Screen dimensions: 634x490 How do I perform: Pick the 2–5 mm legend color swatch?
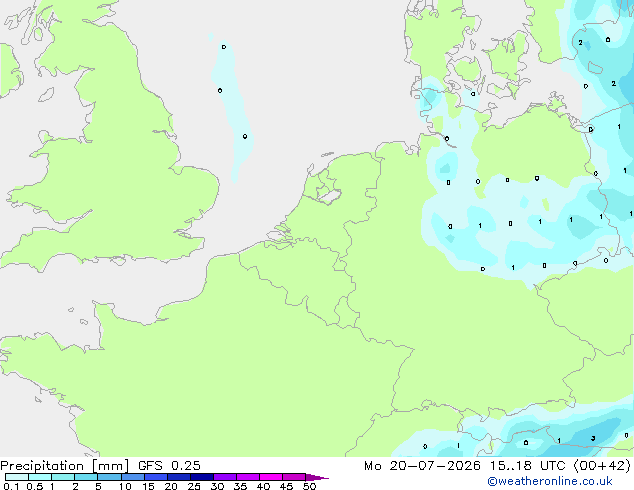[86, 477]
